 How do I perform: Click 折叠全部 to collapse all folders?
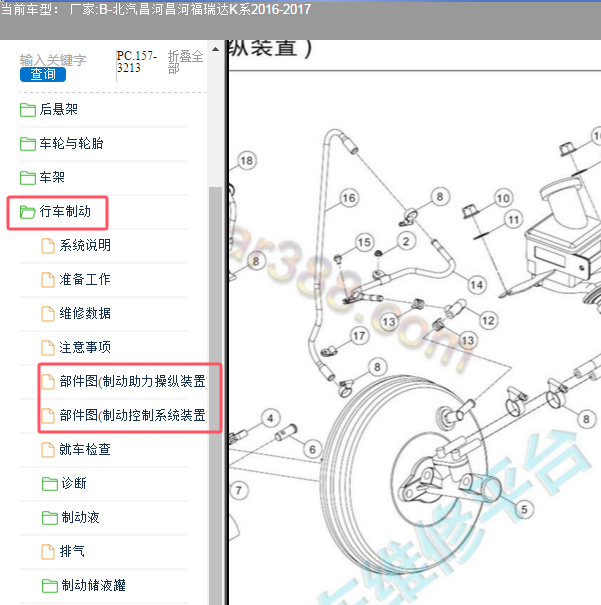(x=185, y=62)
